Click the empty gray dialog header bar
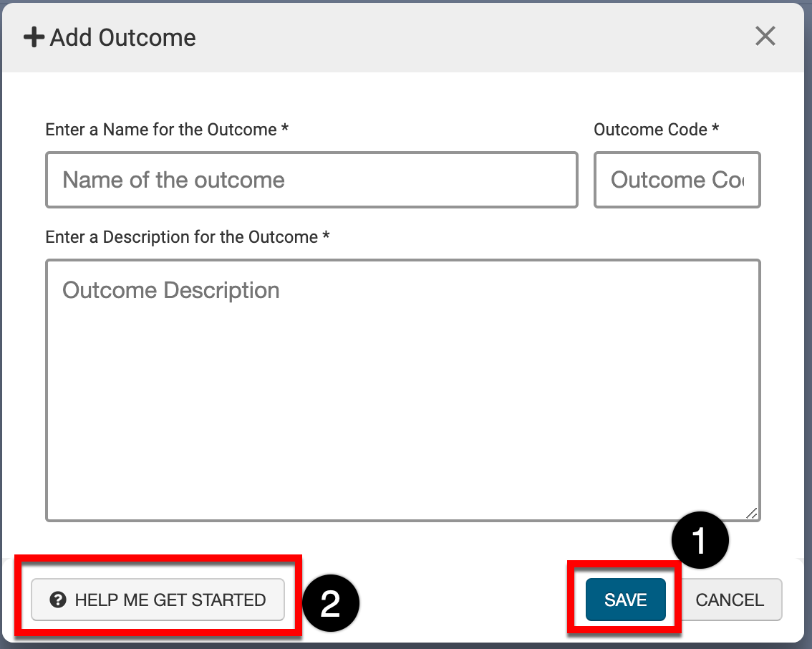Viewport: 812px width, 649px height. 465,37
